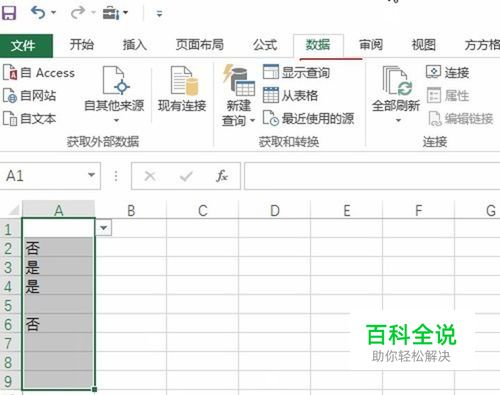The height and width of the screenshot is (395, 500).
Task: Select row 1 header
Action: coord(11,229)
